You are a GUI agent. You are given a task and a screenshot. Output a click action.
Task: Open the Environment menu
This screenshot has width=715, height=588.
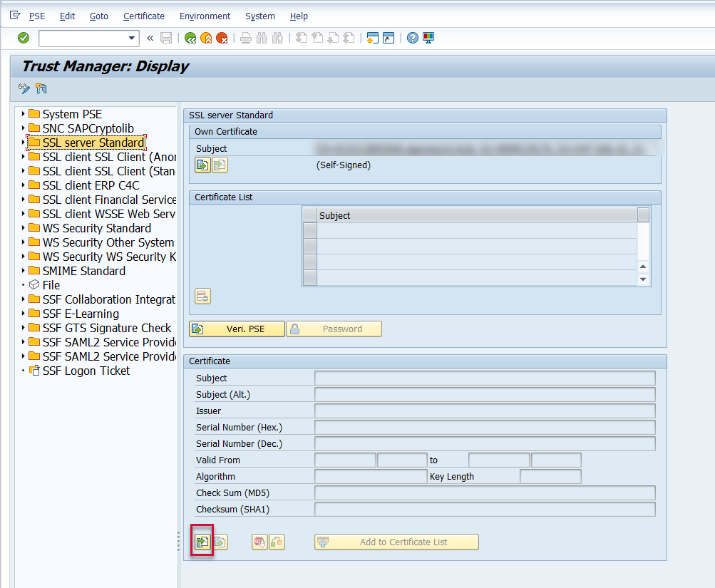point(205,16)
